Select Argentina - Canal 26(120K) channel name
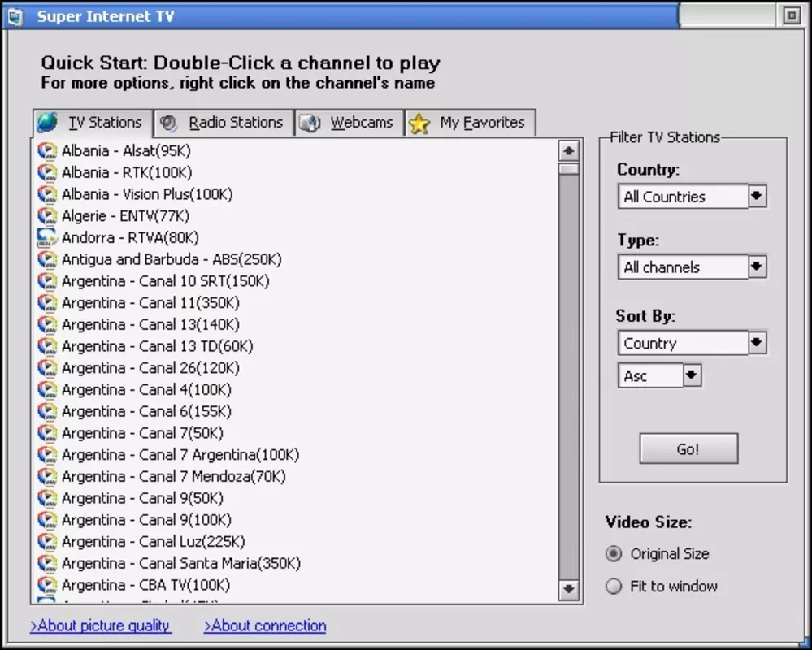This screenshot has height=650, width=812. pyautogui.click(x=150, y=369)
